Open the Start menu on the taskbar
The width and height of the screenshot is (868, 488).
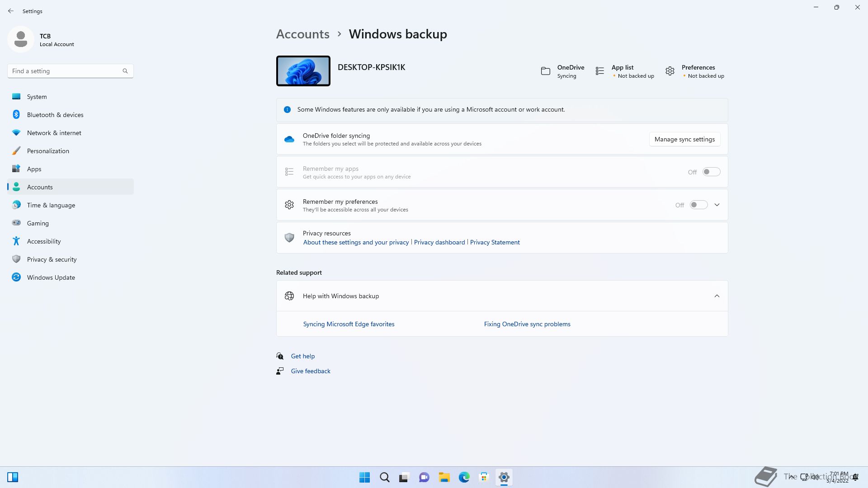click(x=364, y=477)
